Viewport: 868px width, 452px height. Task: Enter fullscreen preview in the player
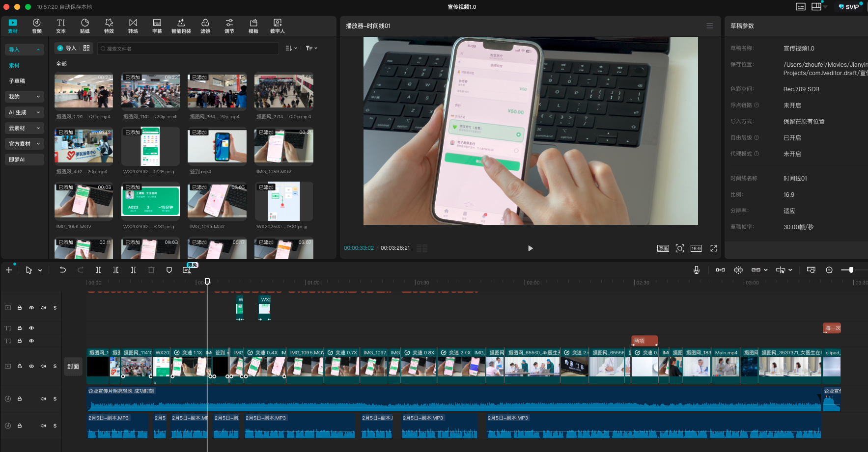pyautogui.click(x=714, y=248)
